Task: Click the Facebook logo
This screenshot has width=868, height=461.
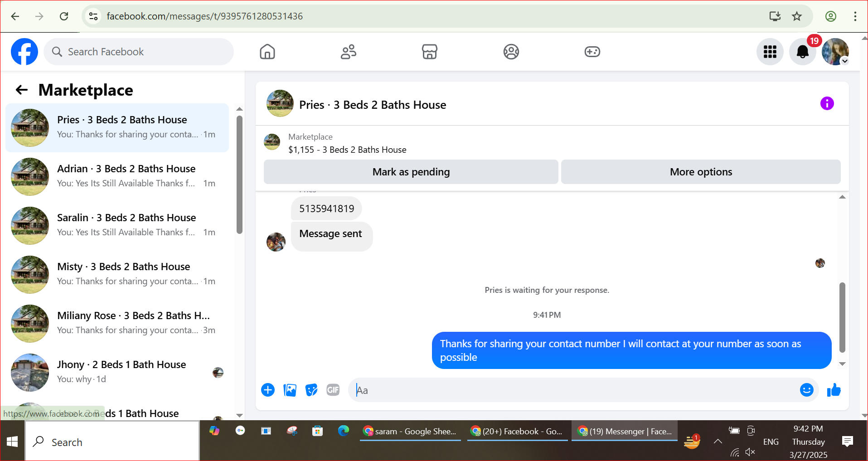Action: (x=24, y=52)
